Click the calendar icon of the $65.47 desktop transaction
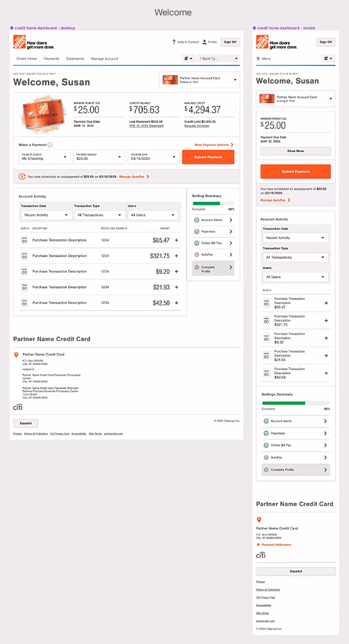Screen dimensions: 349x644 pos(24,241)
